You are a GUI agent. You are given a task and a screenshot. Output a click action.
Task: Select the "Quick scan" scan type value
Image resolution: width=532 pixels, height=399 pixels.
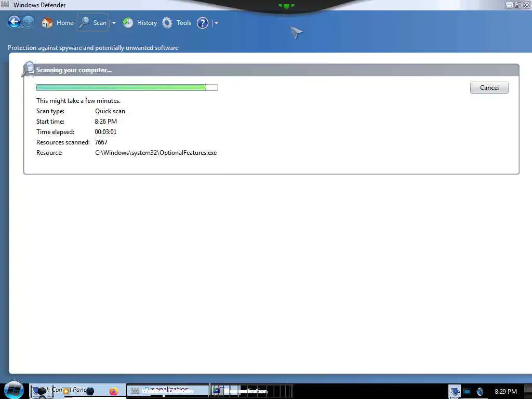pos(110,111)
